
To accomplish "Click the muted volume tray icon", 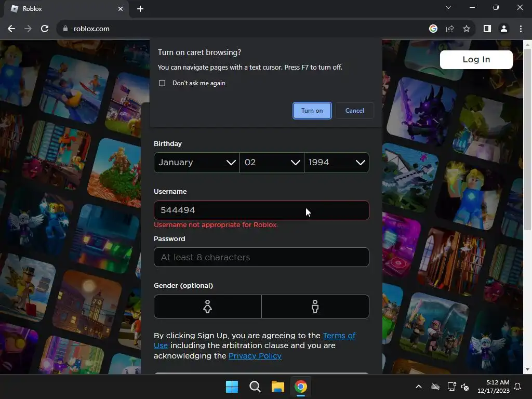I will (x=465, y=387).
